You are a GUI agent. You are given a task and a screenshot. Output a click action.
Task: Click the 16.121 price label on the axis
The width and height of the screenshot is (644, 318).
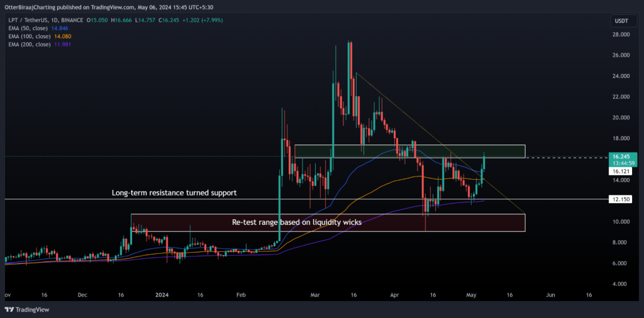point(620,172)
